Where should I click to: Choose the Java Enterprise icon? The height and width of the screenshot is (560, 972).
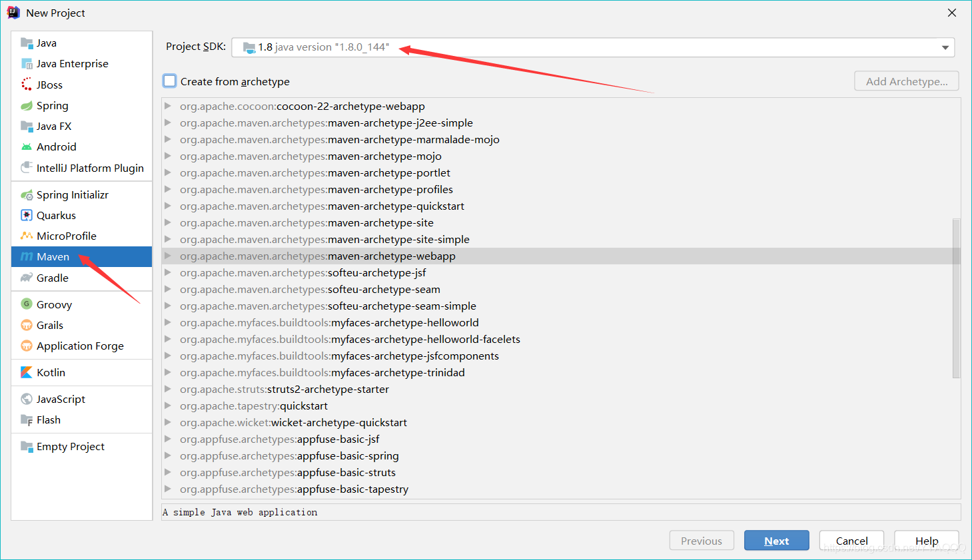click(x=27, y=64)
